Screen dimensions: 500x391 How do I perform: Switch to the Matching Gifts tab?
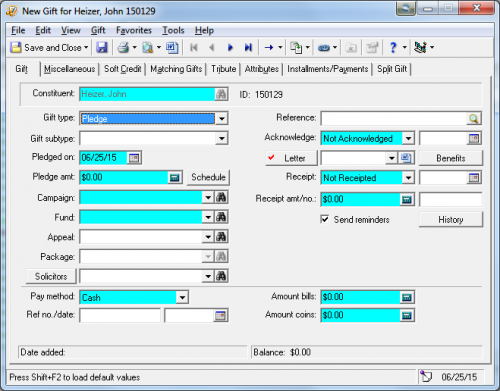pos(176,69)
